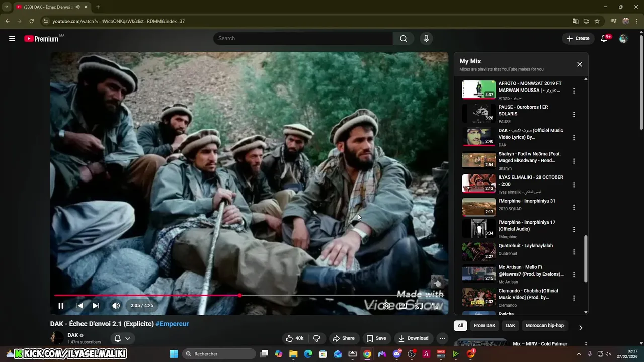Click the Chrome address bar URL
Screen dimensions: 644x362
point(119,21)
